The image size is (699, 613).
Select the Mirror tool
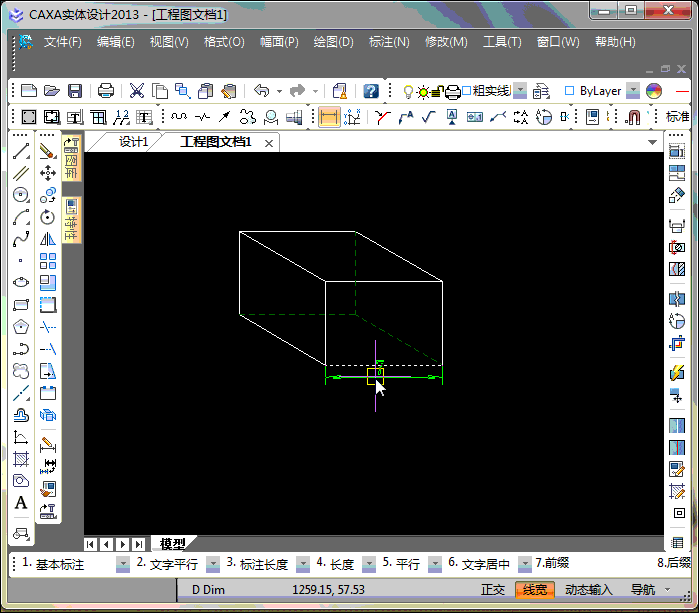tap(47, 239)
